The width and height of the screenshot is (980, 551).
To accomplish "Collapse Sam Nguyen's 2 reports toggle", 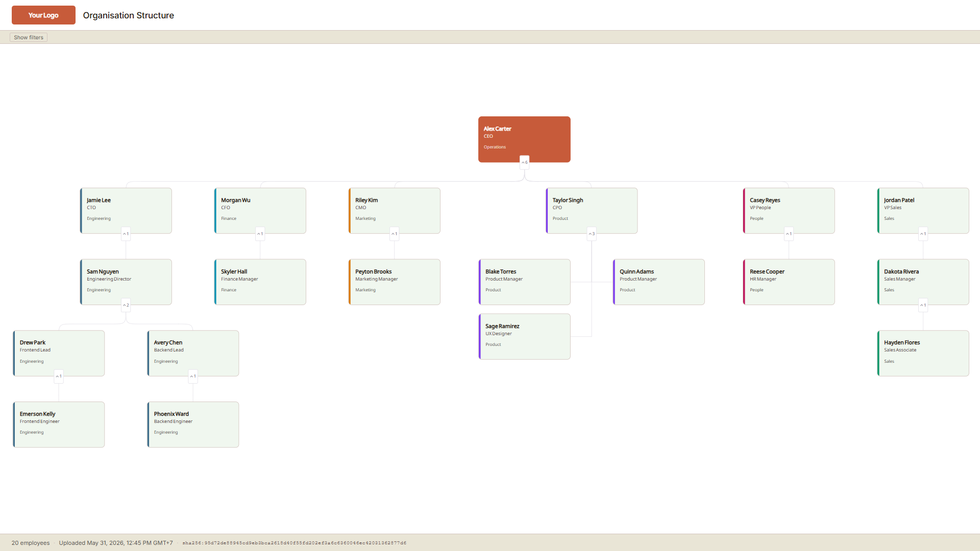I will [126, 305].
